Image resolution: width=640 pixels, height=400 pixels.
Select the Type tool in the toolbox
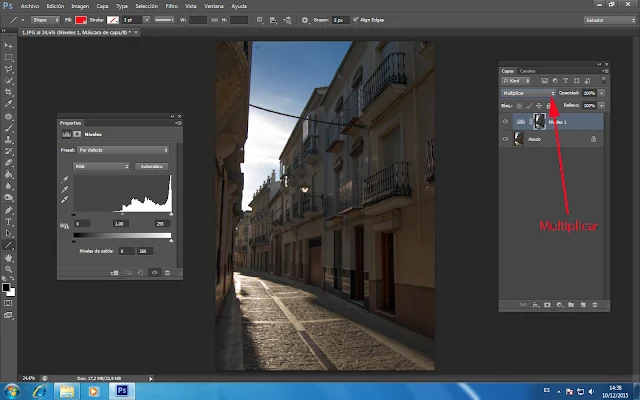tap(8, 221)
